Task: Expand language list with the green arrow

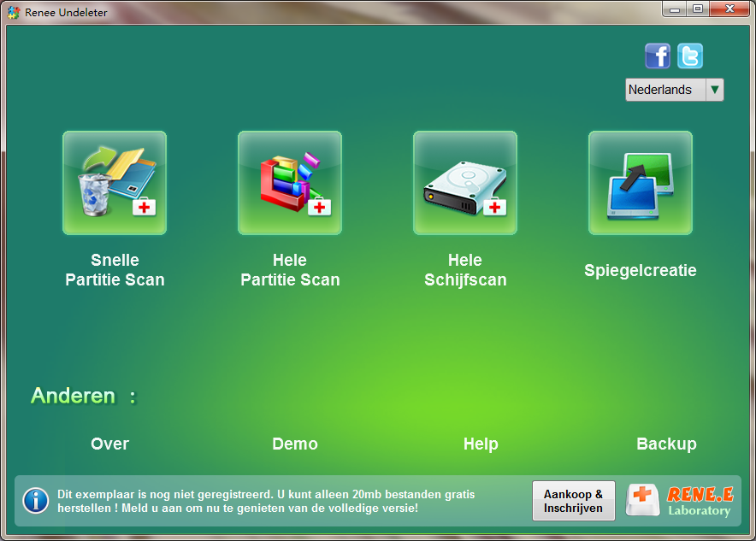Action: (x=714, y=90)
